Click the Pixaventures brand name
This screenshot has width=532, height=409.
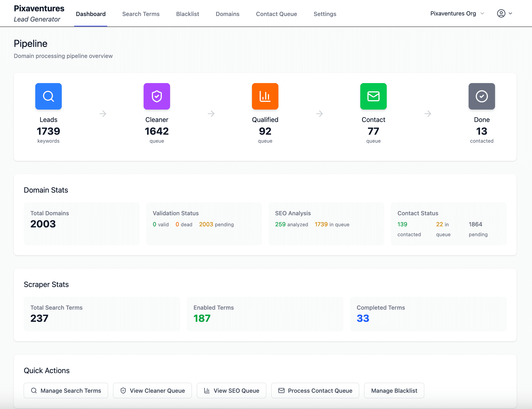[x=39, y=8]
